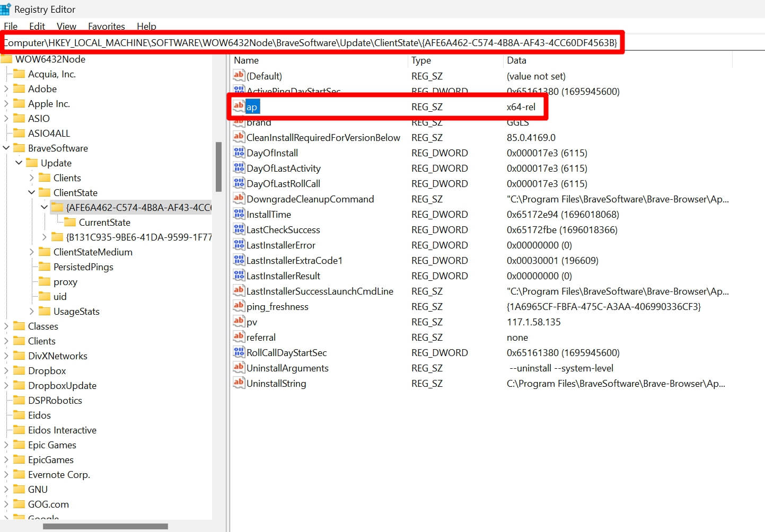
Task: Open the Edit menu
Action: [37, 26]
